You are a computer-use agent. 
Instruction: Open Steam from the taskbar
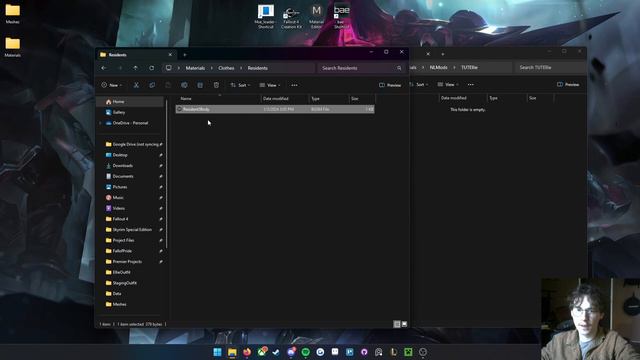(276, 352)
